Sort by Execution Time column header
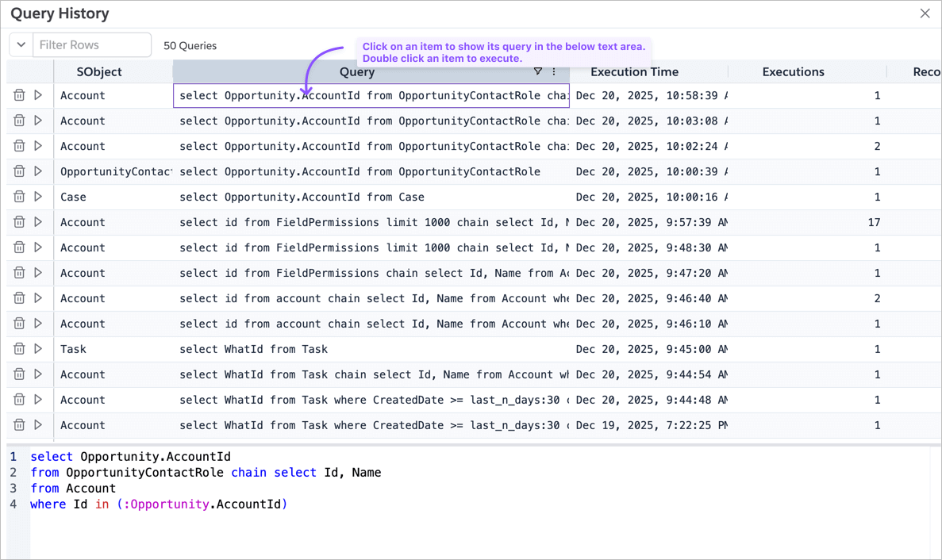 634,71
